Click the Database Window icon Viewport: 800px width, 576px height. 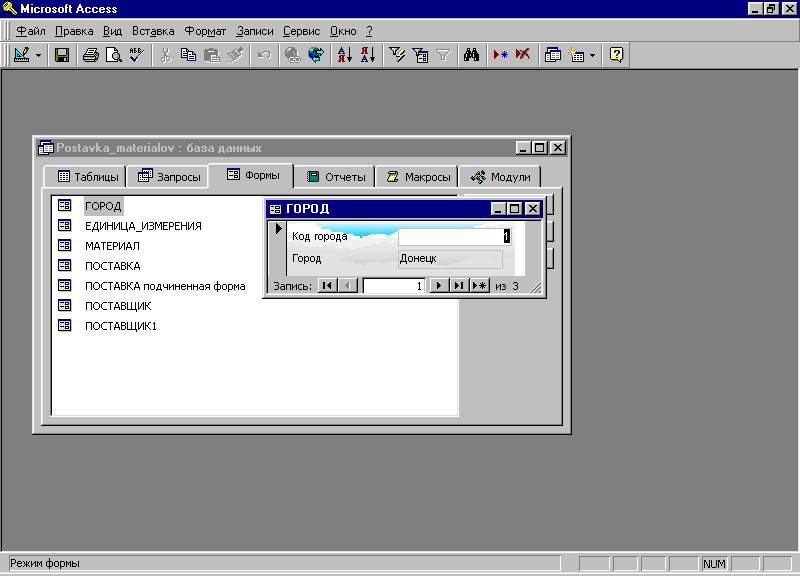(553, 55)
